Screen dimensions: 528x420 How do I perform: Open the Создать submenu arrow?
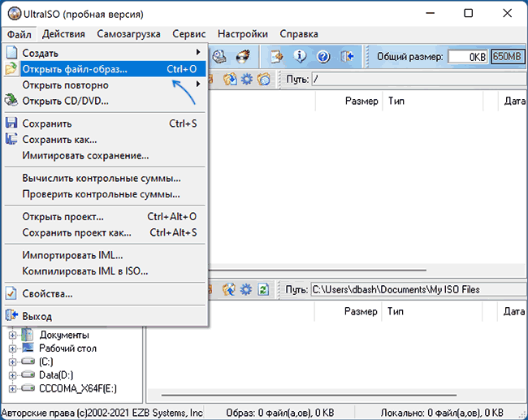(198, 52)
